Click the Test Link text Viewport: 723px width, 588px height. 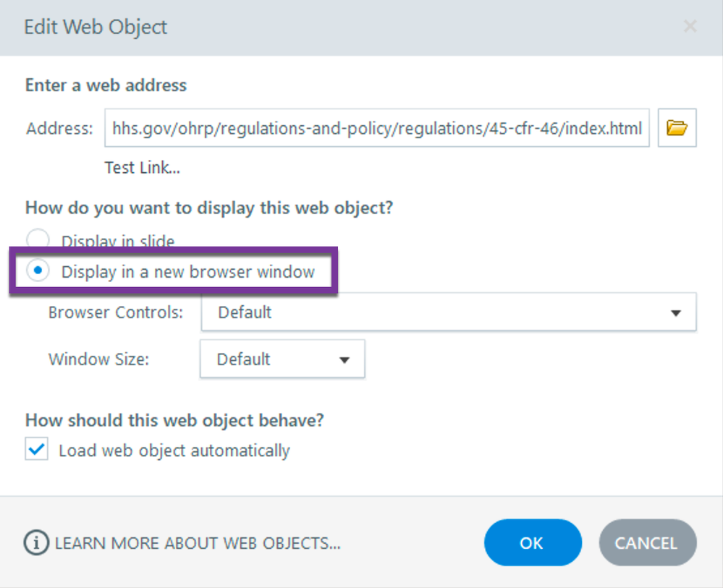click(x=142, y=168)
